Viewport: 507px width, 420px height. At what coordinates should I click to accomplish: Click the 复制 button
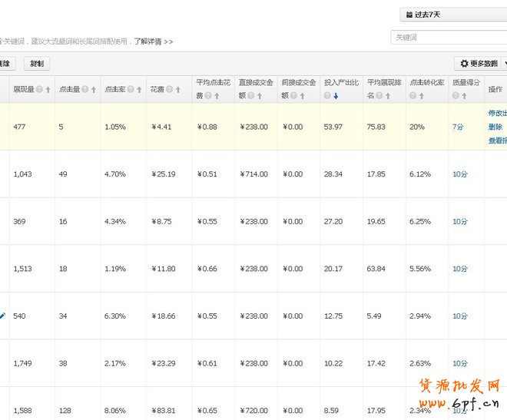coord(36,64)
